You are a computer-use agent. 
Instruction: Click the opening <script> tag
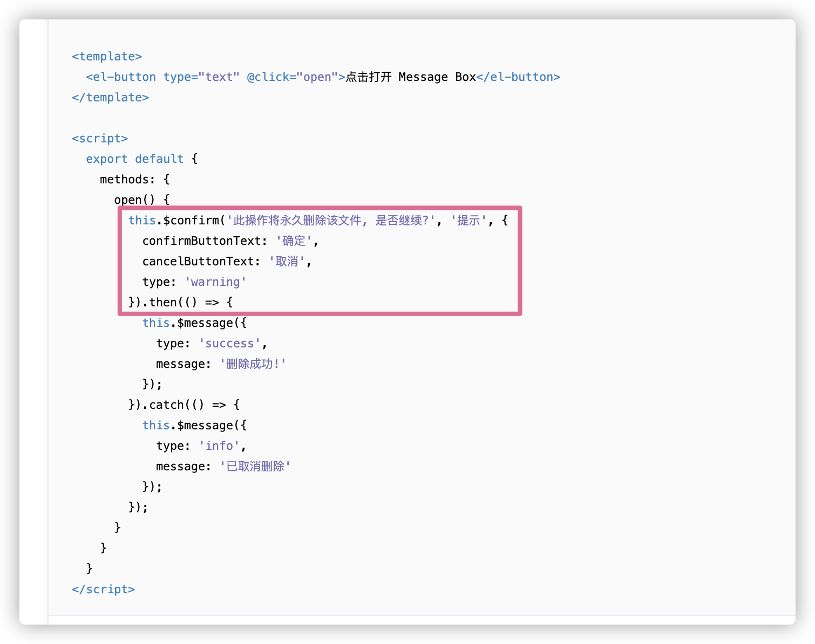tap(100, 139)
